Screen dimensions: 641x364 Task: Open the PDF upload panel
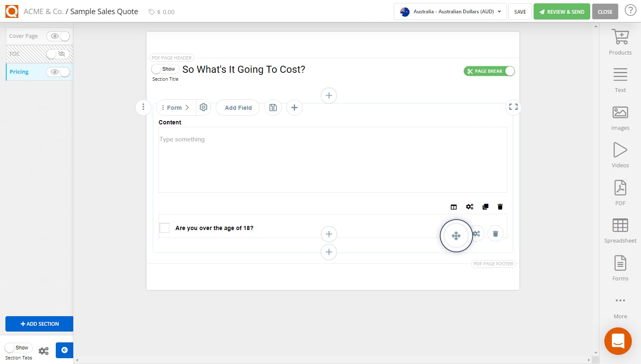[x=620, y=191]
